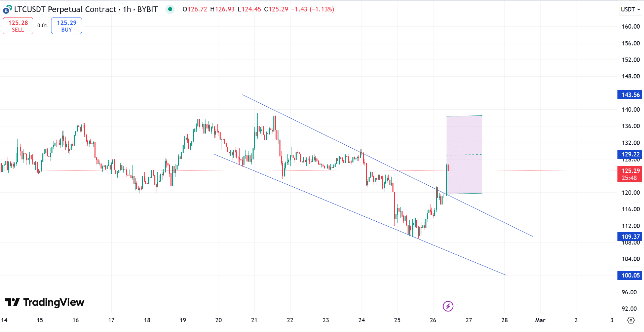The width and height of the screenshot is (644, 332).
Task: Open the USDT currency dropdown
Action: [630, 9]
